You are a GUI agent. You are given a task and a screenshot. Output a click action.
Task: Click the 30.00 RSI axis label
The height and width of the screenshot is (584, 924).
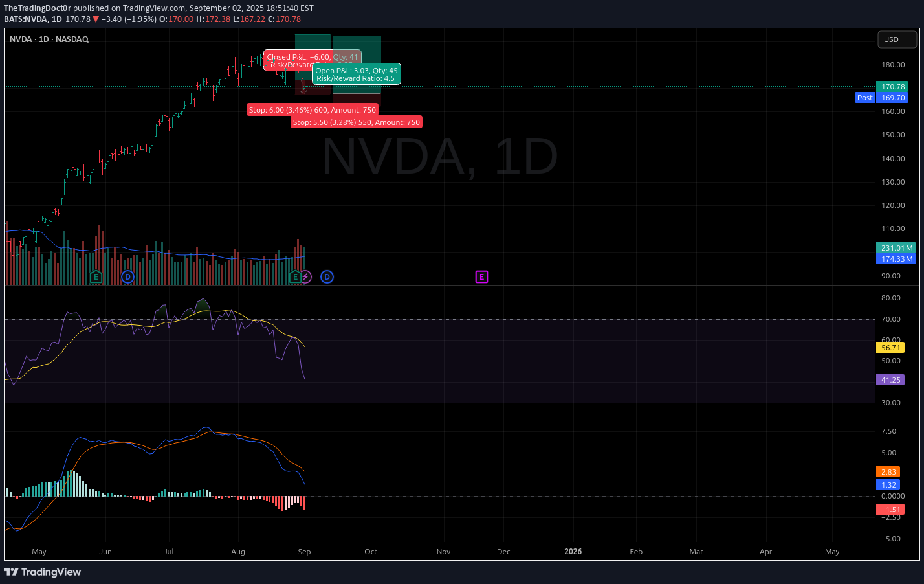(x=891, y=403)
